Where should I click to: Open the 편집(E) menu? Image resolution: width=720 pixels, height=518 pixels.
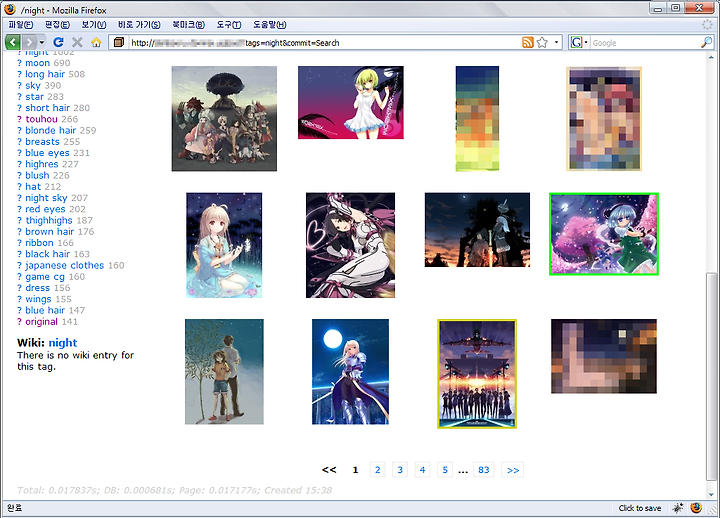(x=57, y=25)
